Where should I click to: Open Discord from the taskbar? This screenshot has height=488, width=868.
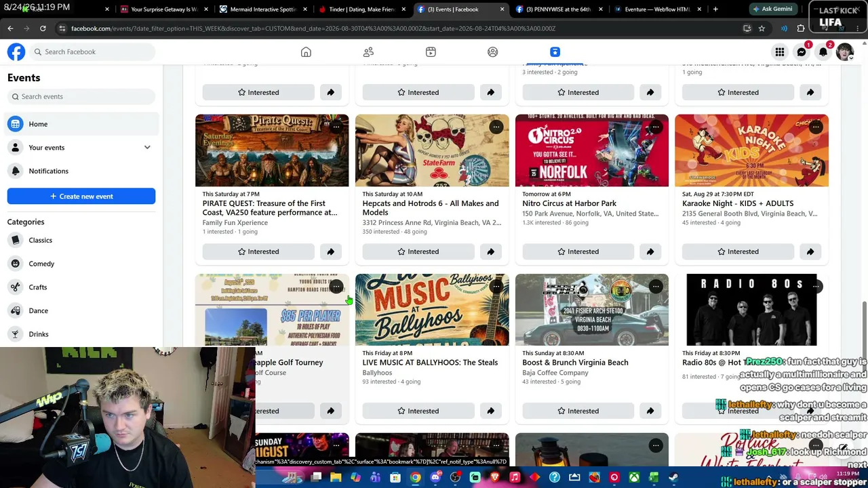435,477
